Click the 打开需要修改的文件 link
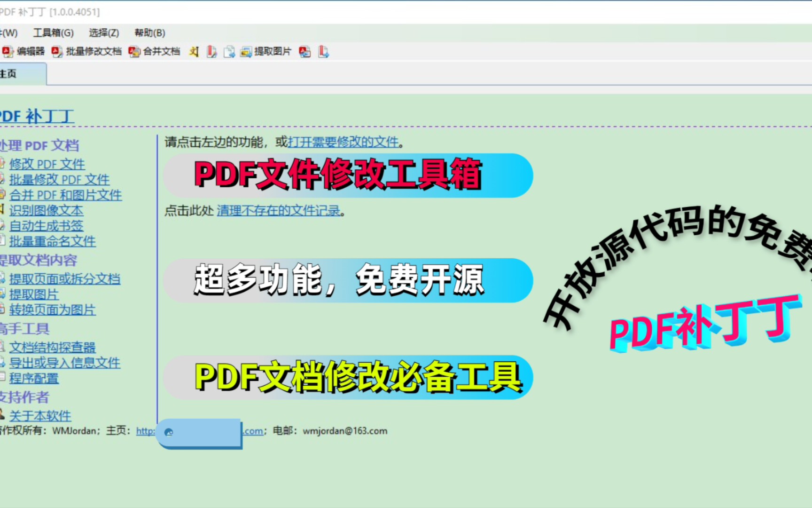Viewport: 812px width, 508px height. pyautogui.click(x=343, y=142)
